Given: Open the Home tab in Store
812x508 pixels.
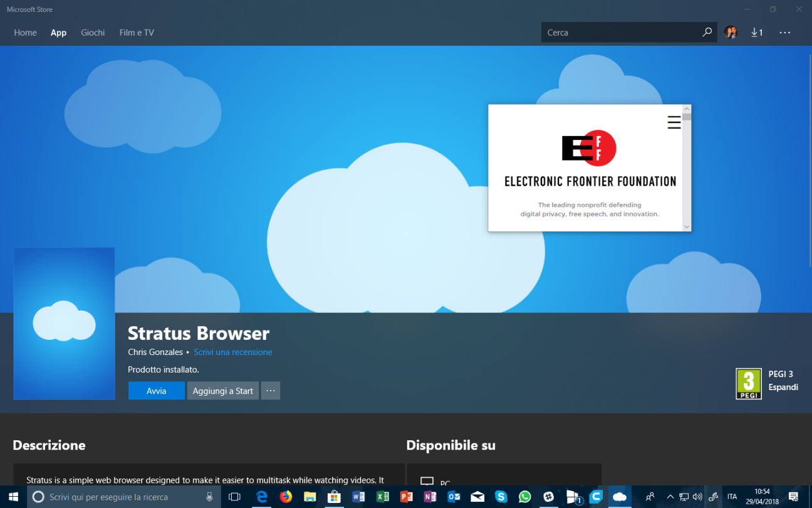Looking at the screenshot, I should [x=25, y=33].
